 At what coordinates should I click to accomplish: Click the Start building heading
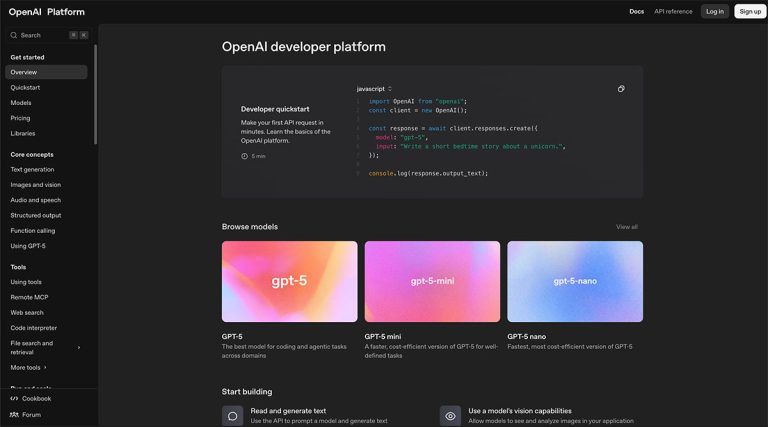coord(247,392)
